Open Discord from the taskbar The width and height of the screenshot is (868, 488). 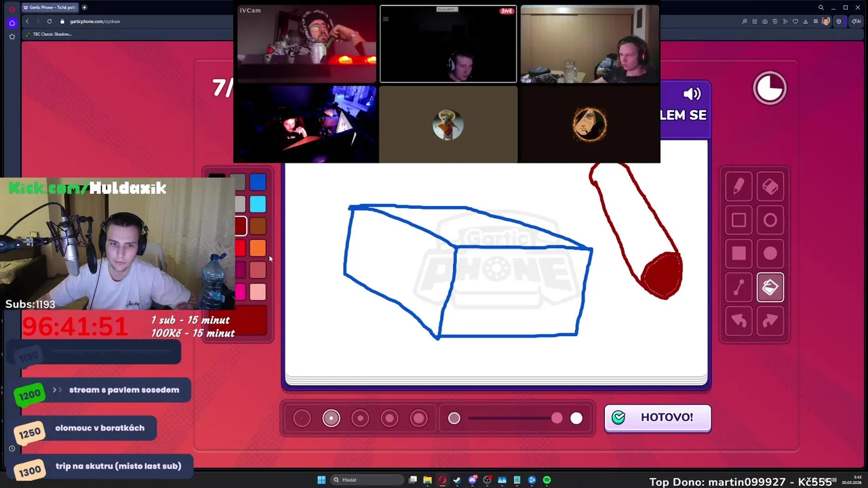click(472, 480)
